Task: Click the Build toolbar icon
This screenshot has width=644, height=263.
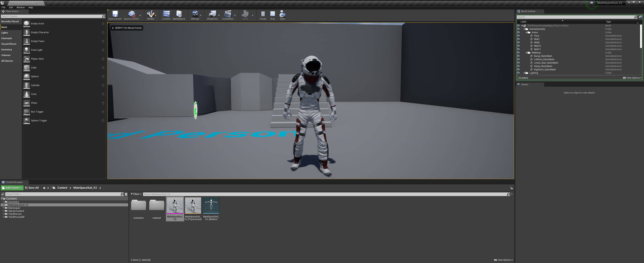Action: pyautogui.click(x=245, y=15)
